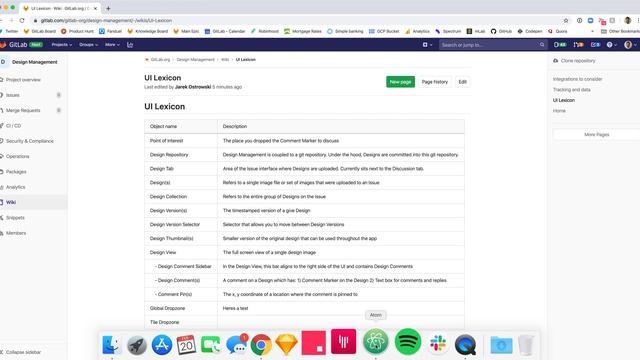Launch Atom from the dock
The width and height of the screenshot is (640, 360).
point(376,342)
